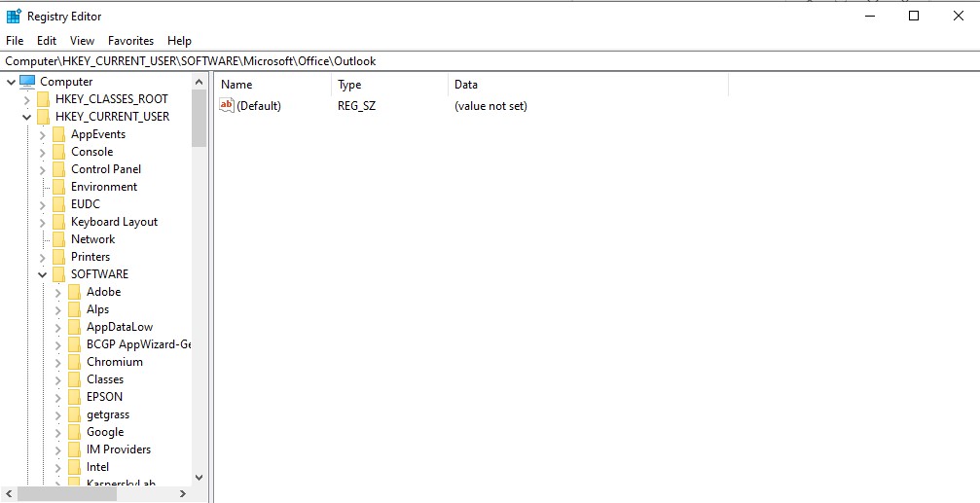Select the Computer root node icon

coord(27,82)
